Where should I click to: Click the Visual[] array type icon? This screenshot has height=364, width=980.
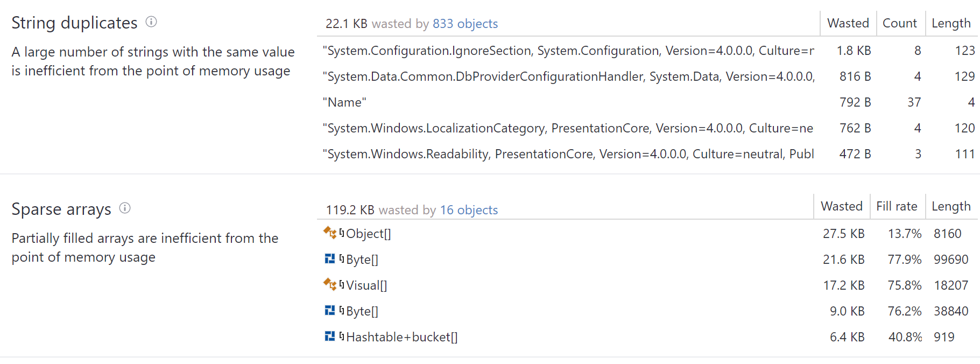(329, 284)
